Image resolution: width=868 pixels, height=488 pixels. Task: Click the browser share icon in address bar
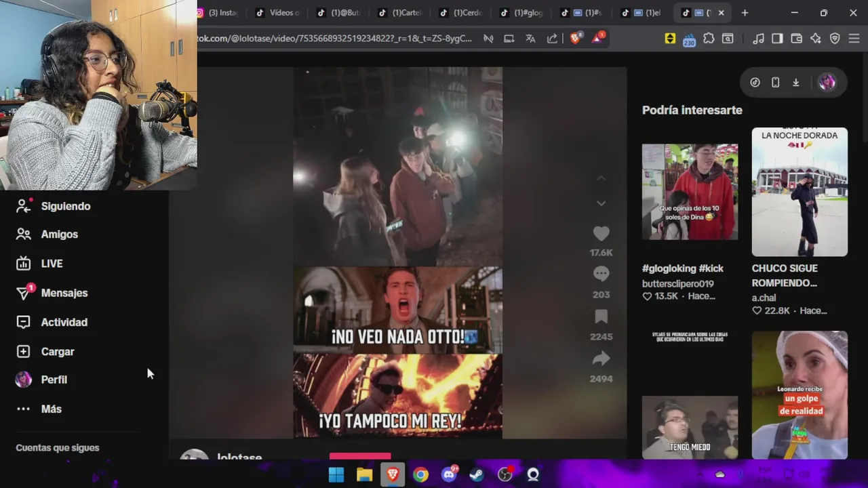(552, 39)
